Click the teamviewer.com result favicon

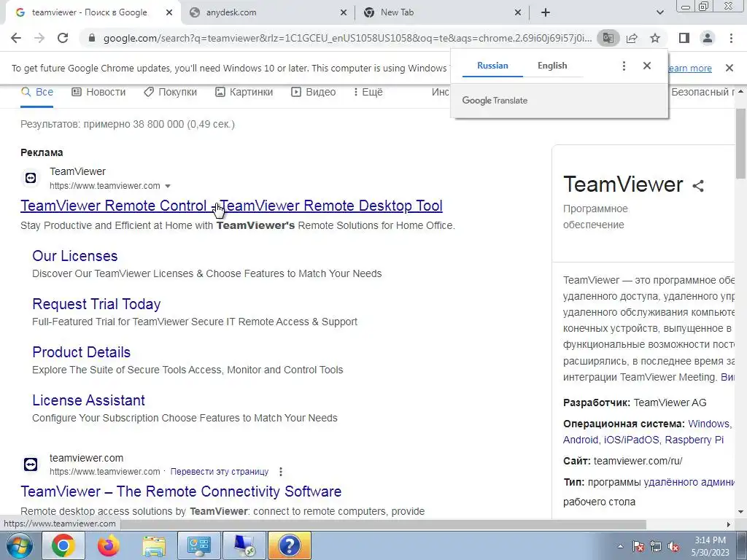point(31,464)
